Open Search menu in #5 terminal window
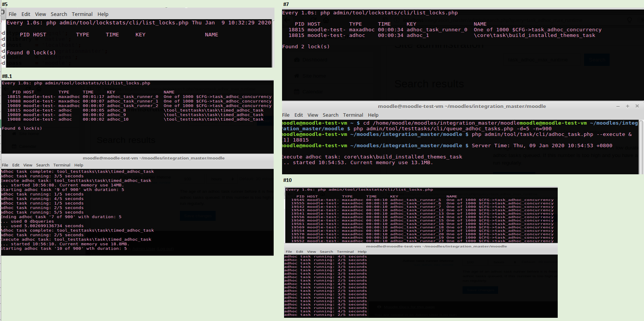 click(x=59, y=14)
